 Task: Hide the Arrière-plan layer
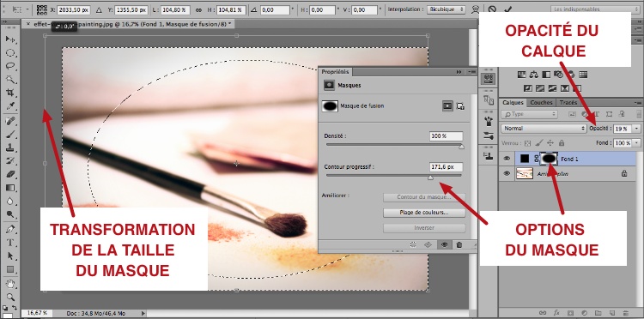pos(507,174)
